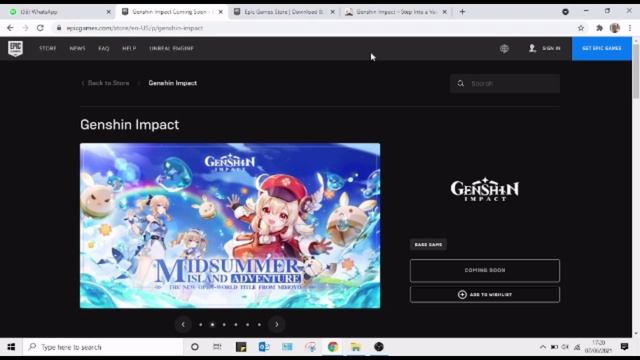Viewport: 640px width, 360px height.
Task: Select the first carousel dot
Action: tap(200, 324)
